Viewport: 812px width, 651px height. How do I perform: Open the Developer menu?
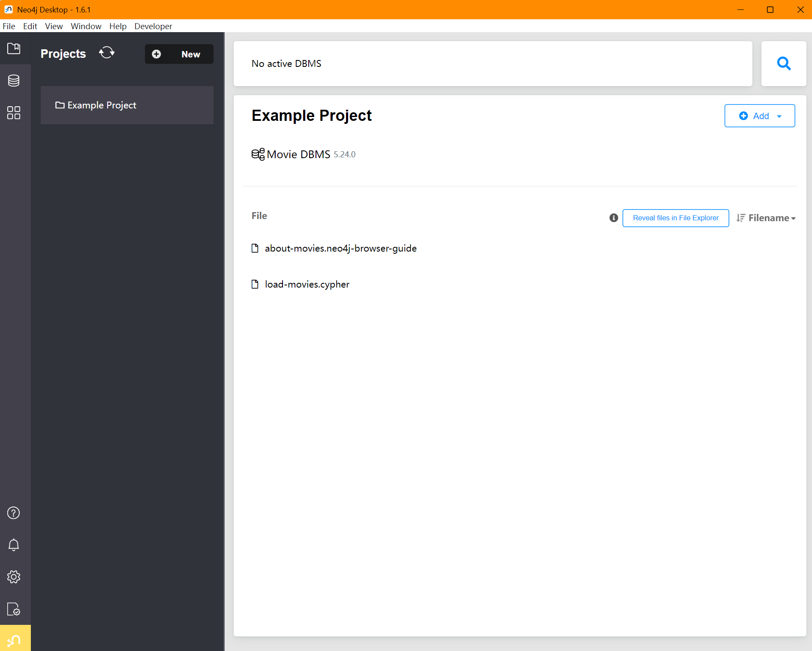(x=153, y=26)
